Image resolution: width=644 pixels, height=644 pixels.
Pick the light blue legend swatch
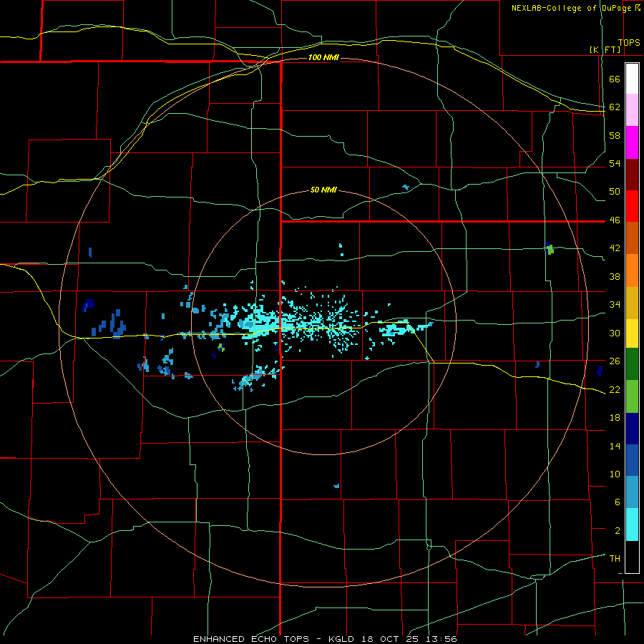[632, 492]
